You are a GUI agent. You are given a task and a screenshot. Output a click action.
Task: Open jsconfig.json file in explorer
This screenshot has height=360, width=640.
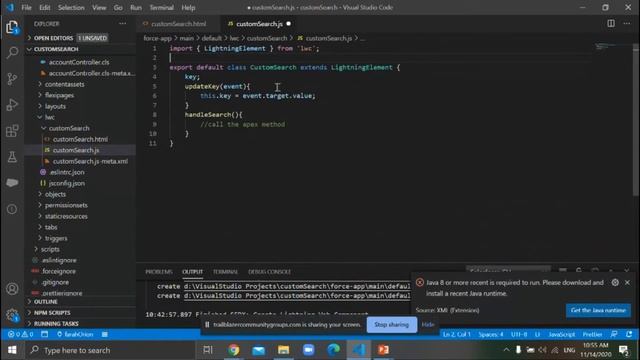pos(67,183)
